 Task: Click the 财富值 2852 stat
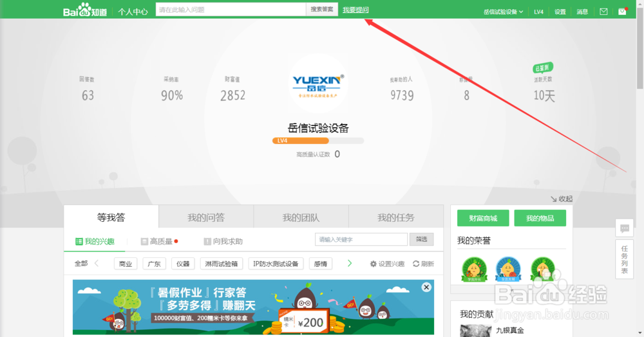(232, 89)
